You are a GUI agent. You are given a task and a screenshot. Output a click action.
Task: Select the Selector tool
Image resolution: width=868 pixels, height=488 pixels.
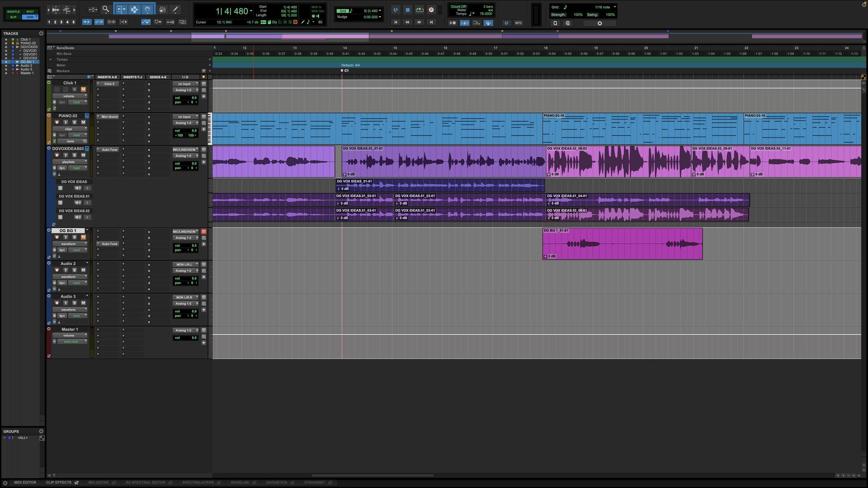click(x=134, y=9)
